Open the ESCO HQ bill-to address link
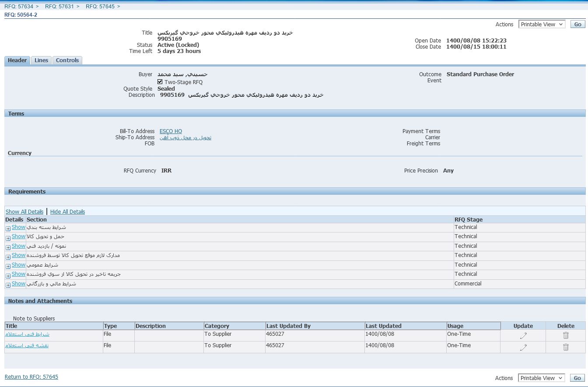Image resolution: width=588 pixels, height=387 pixels. pyautogui.click(x=171, y=131)
